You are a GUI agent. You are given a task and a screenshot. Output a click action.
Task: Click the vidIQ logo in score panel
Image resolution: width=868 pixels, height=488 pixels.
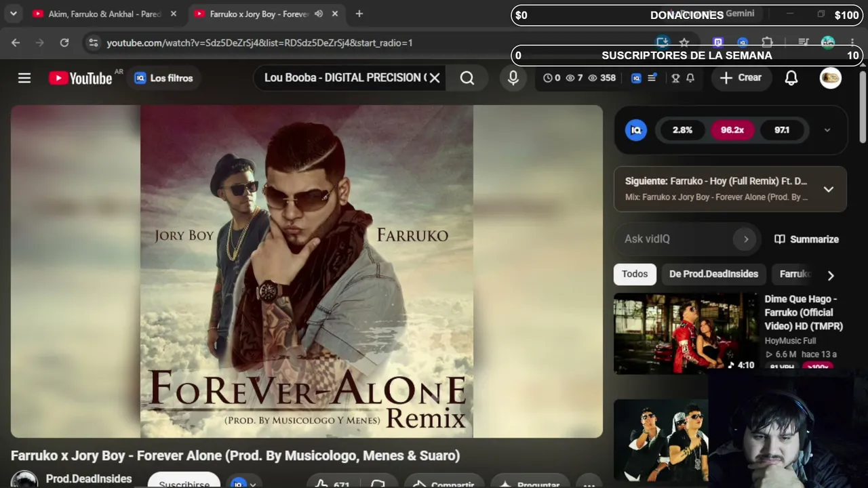pyautogui.click(x=636, y=130)
